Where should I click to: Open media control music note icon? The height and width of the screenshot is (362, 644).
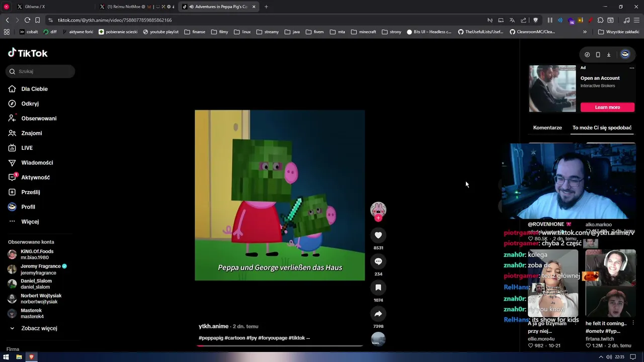626,20
